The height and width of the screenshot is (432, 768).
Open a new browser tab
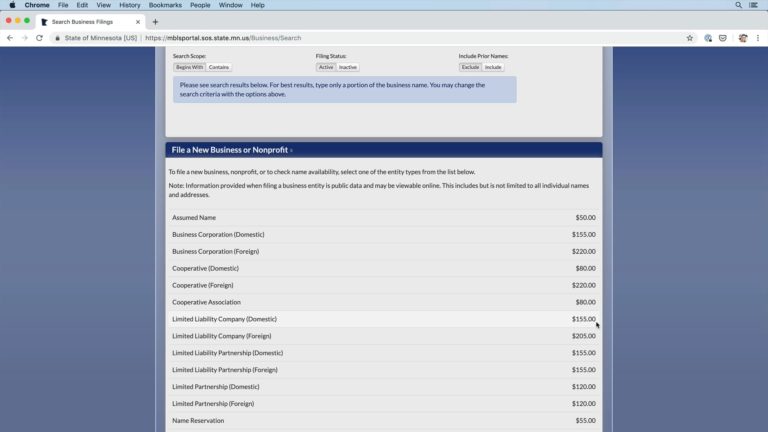155,22
